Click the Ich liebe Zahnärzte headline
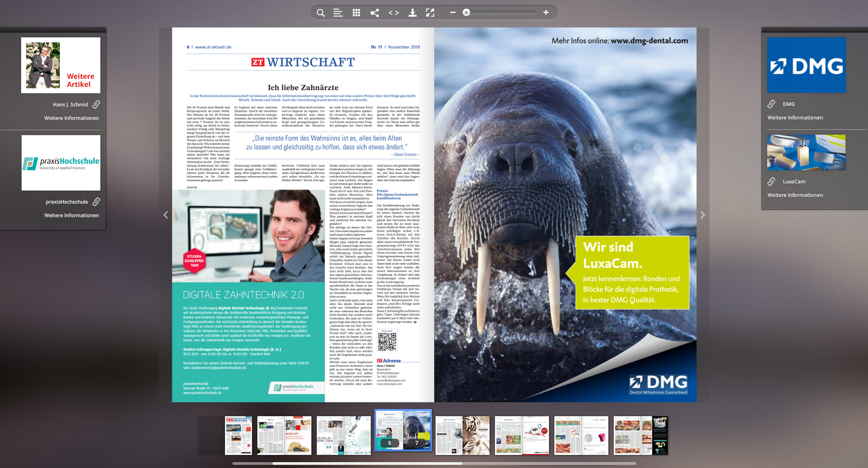868x468 pixels. 303,87
